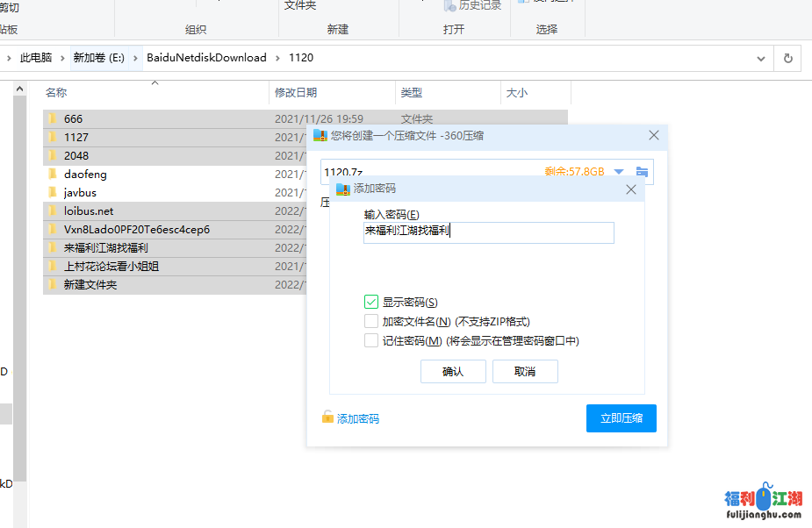Viewport: 812px width, 528px height.
Task: Click the refresh button in address bar
Action: 787,58
